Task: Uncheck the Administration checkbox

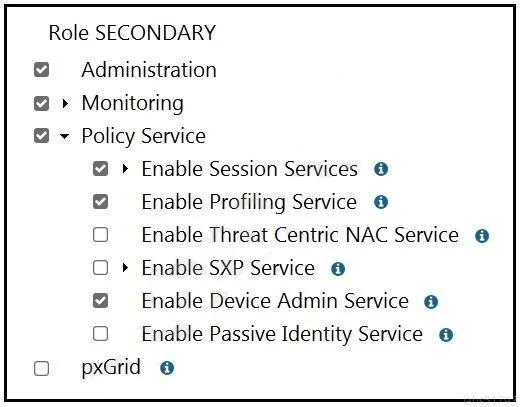Action: click(42, 70)
